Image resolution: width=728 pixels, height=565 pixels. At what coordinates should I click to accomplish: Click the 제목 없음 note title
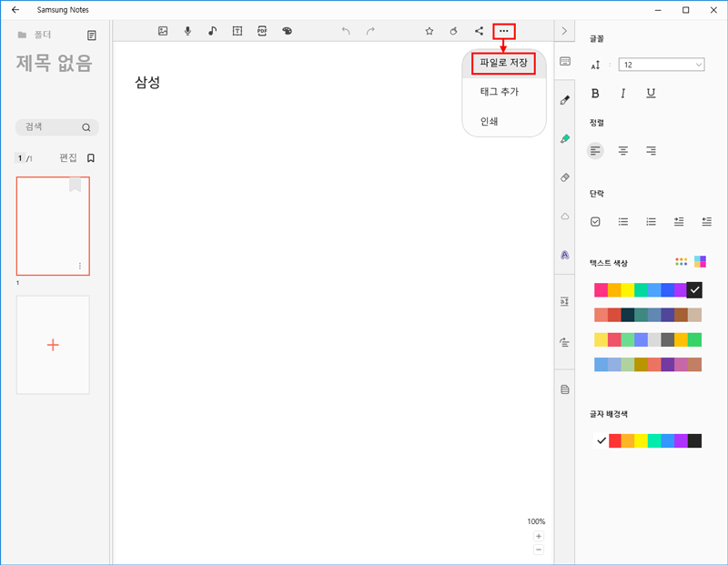[55, 63]
